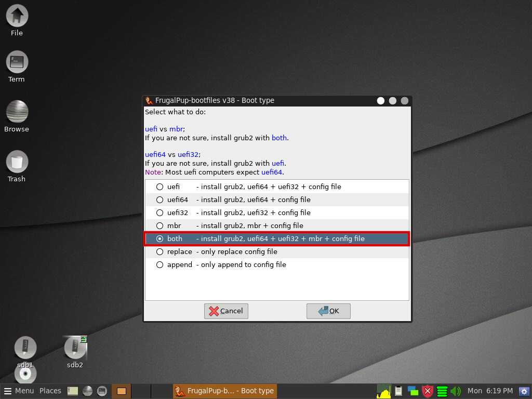Cancel the boot type dialog
This screenshot has height=399, width=532.
(226, 311)
